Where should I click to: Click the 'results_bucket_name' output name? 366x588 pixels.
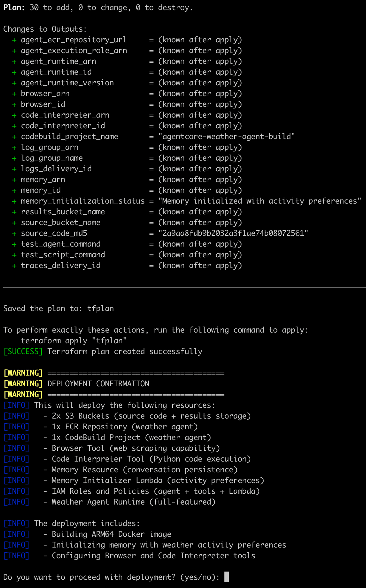pos(63,212)
